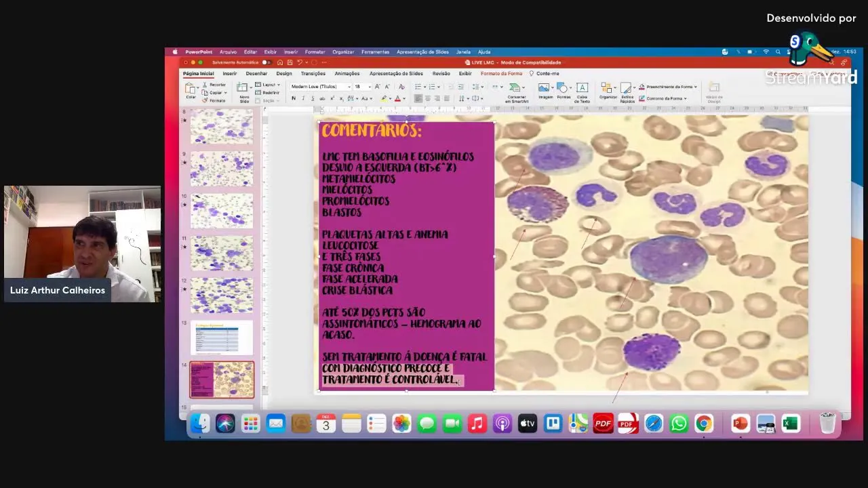Apply the red font color
The width and height of the screenshot is (868, 488).
click(x=397, y=99)
